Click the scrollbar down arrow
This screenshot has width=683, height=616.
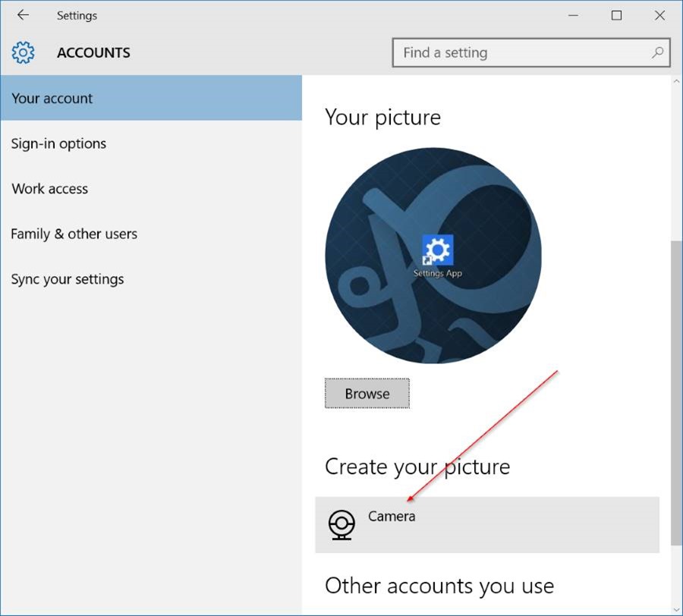[x=676, y=608]
